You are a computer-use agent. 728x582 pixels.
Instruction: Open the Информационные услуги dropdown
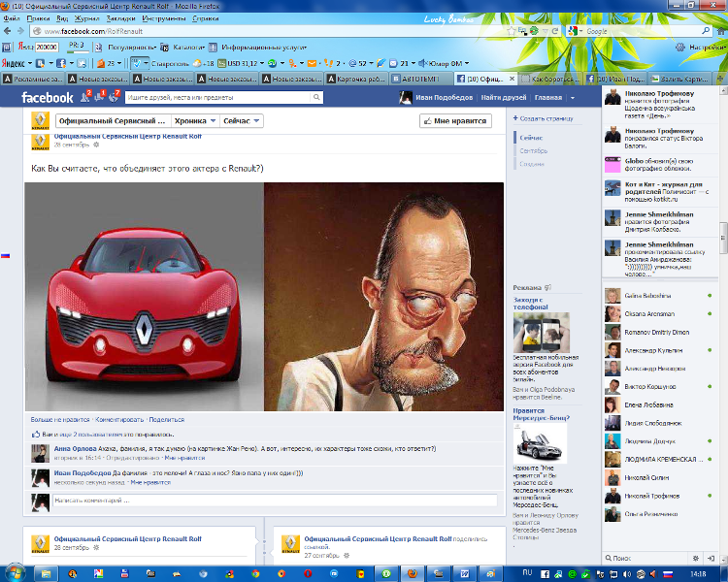(x=263, y=48)
